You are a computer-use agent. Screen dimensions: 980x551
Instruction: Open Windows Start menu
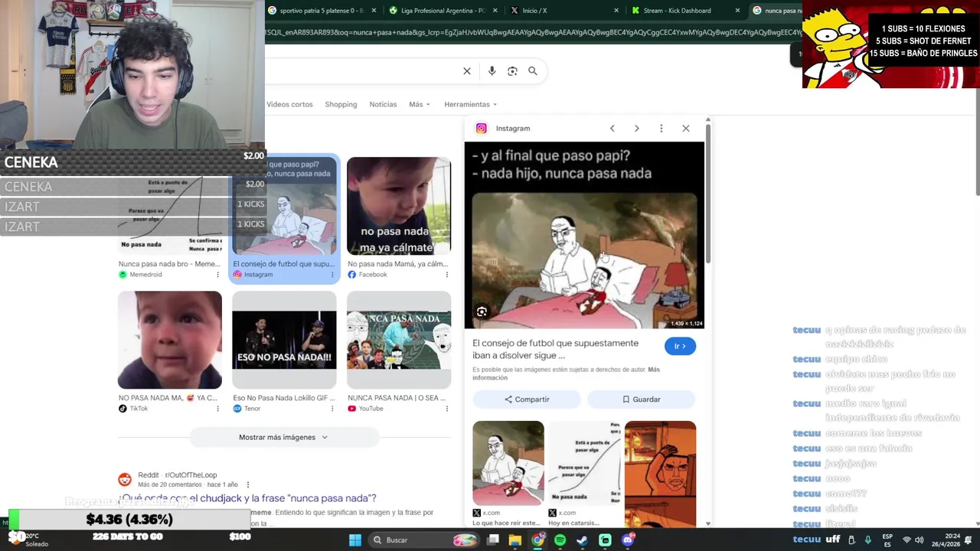pos(355,540)
